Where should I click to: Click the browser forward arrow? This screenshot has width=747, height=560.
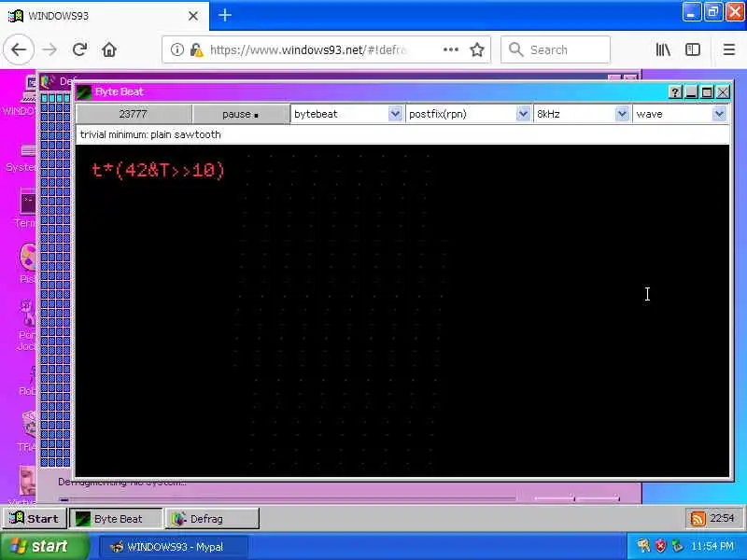[49, 49]
